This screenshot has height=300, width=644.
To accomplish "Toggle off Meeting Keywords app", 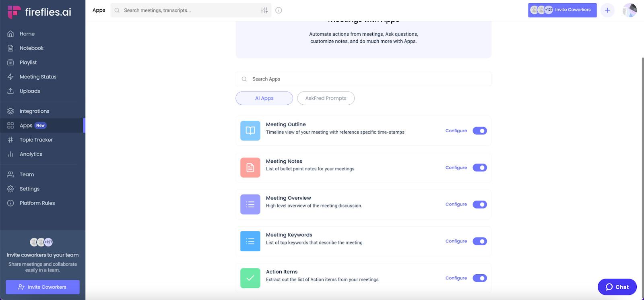I will [480, 241].
